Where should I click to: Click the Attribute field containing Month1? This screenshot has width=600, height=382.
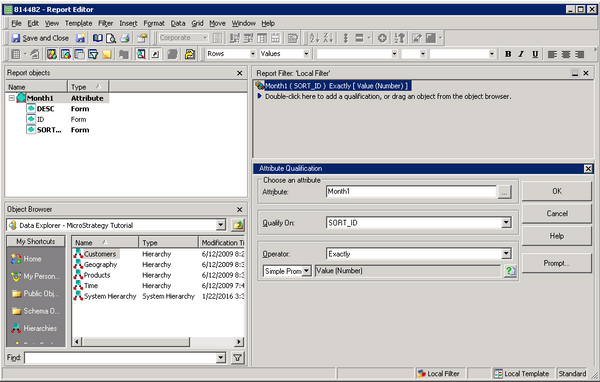tap(411, 192)
